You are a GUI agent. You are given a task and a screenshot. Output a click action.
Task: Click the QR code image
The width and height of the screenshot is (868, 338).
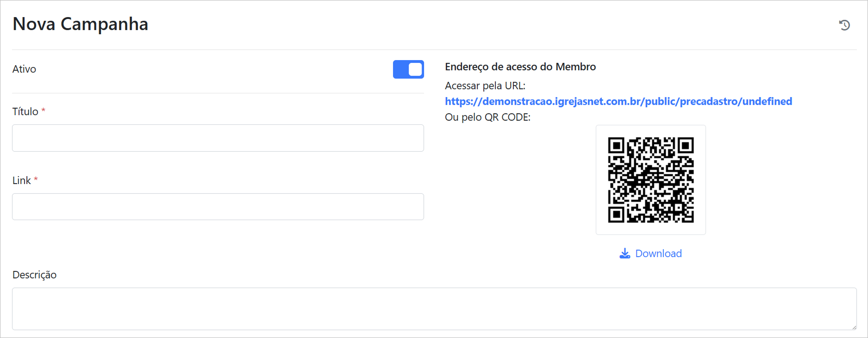click(x=650, y=180)
